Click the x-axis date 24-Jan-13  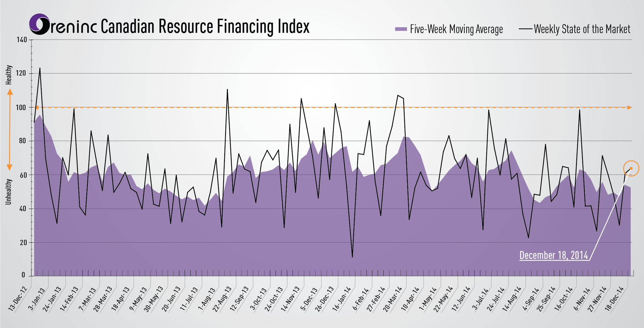(x=52, y=299)
